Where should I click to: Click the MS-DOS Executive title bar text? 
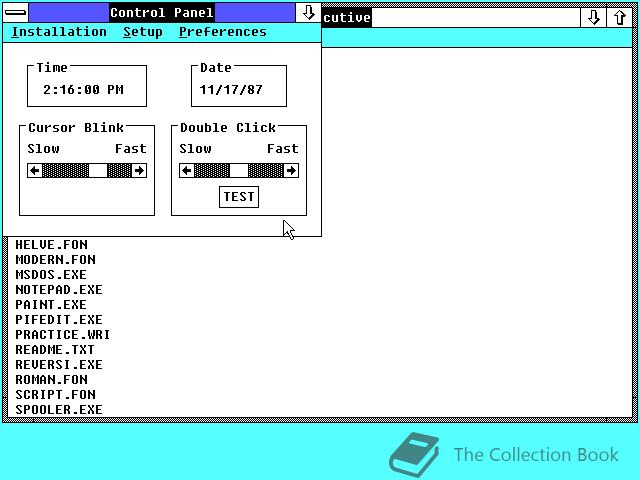pyautogui.click(x=347, y=18)
